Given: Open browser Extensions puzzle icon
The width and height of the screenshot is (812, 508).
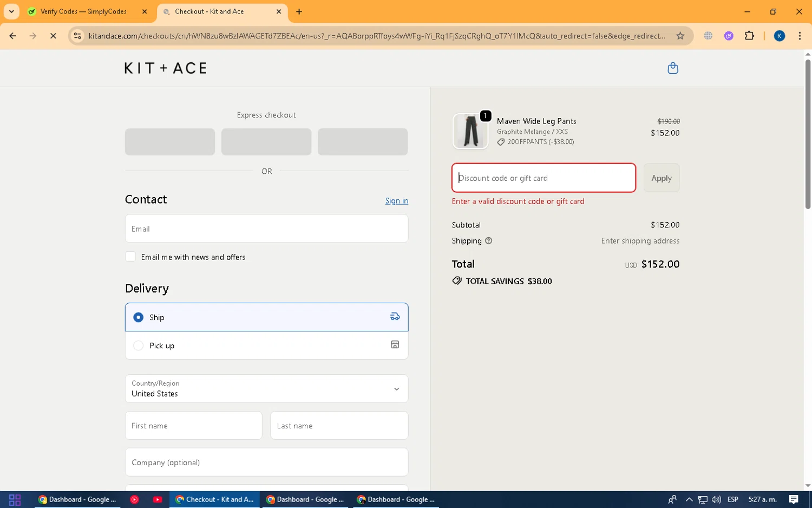Looking at the screenshot, I should pyautogui.click(x=749, y=36).
